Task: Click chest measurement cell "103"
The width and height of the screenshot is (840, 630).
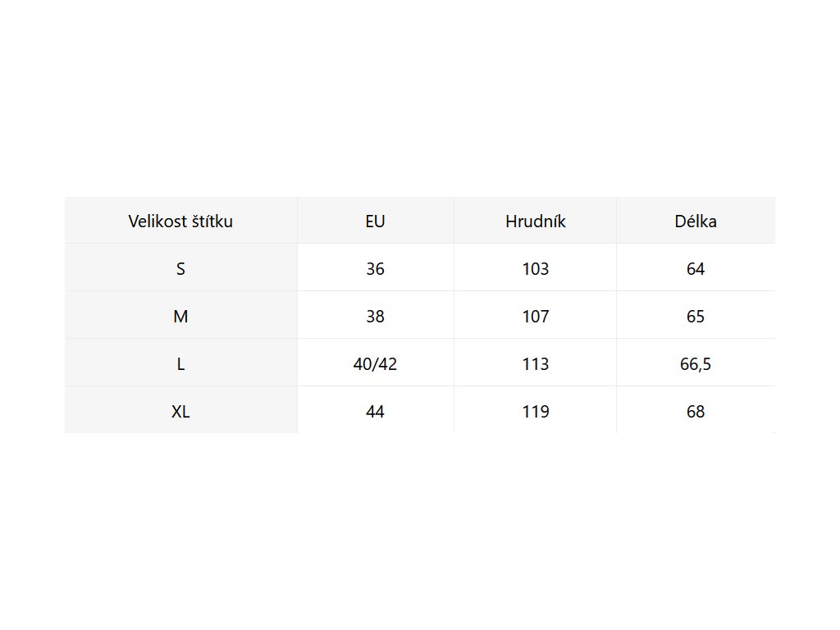Action: pyautogui.click(x=536, y=269)
